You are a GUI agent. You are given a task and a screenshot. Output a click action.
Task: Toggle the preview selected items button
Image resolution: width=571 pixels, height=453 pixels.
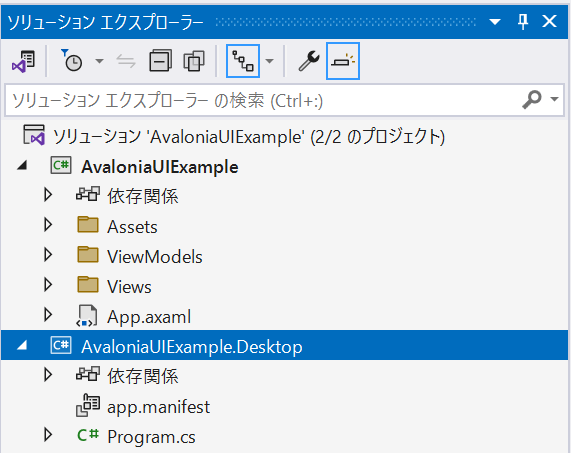[343, 61]
